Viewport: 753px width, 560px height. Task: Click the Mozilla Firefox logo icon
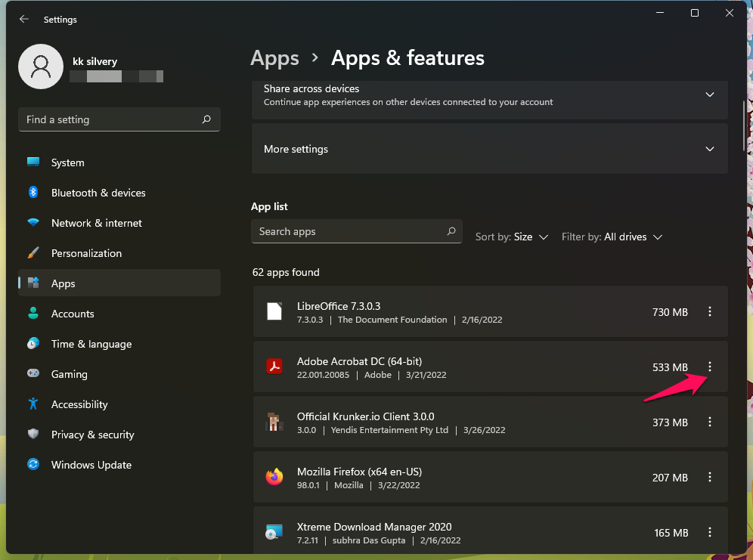[x=274, y=477]
